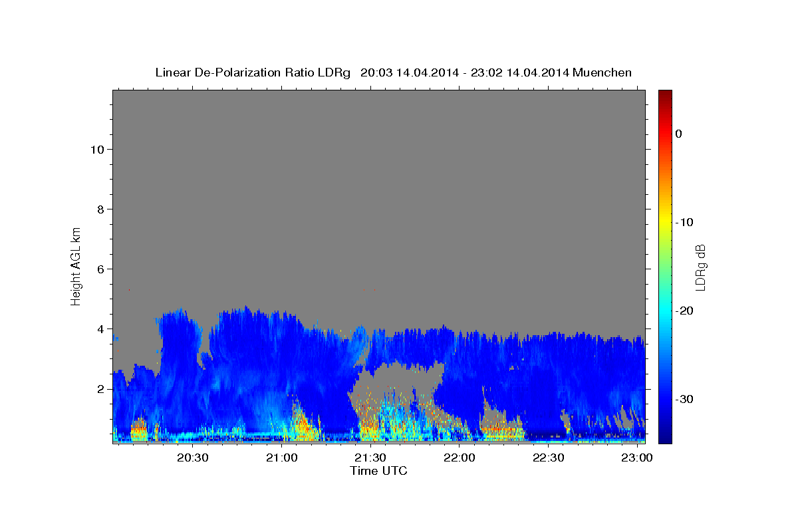Screen dimensions: 798x532
Task: Click the '22:30' time tick label
Action: point(548,458)
